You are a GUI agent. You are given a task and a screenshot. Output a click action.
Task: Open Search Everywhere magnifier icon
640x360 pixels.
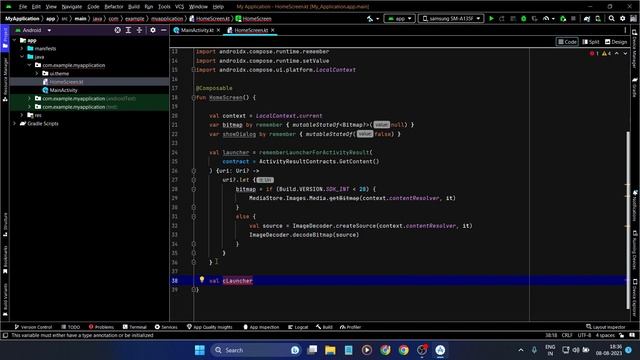[x=611, y=18]
